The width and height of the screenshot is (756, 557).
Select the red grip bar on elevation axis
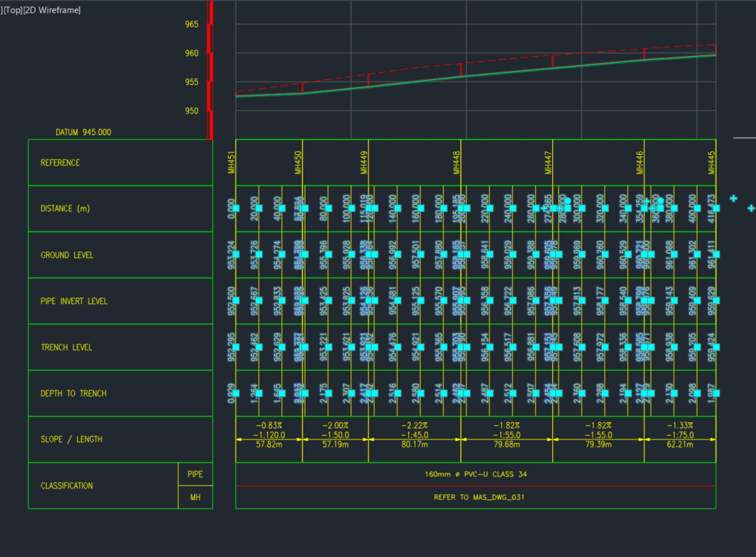pos(209,72)
